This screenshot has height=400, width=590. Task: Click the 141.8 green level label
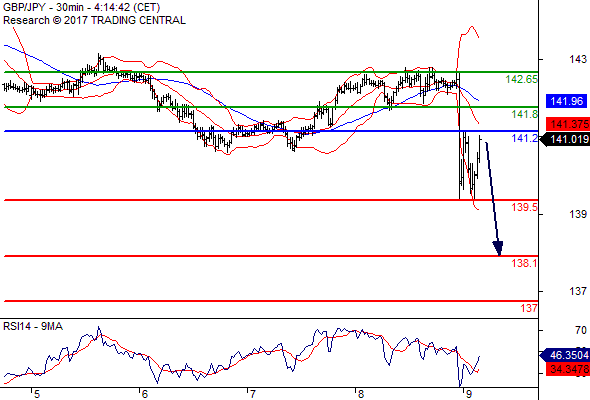pos(525,114)
